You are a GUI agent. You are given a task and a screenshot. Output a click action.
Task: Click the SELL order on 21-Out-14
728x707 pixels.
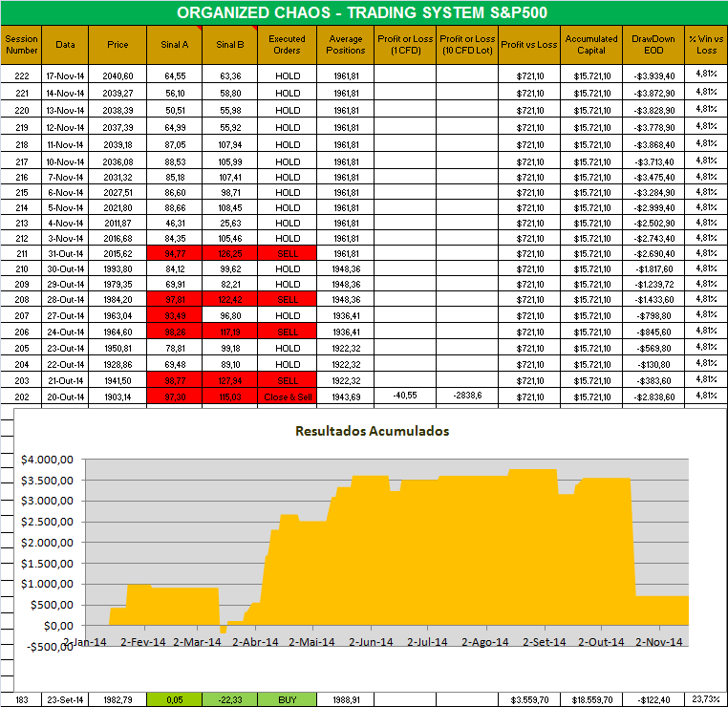pos(287,380)
